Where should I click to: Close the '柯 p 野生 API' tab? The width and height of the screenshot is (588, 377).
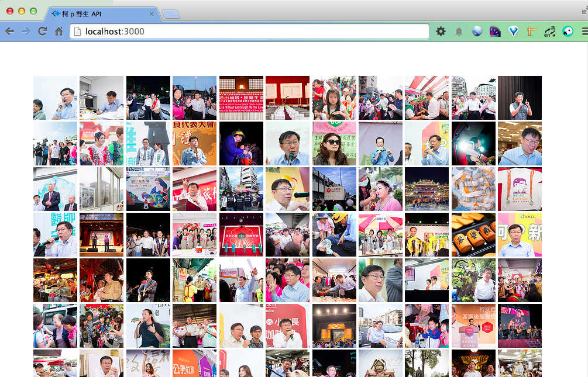click(152, 14)
